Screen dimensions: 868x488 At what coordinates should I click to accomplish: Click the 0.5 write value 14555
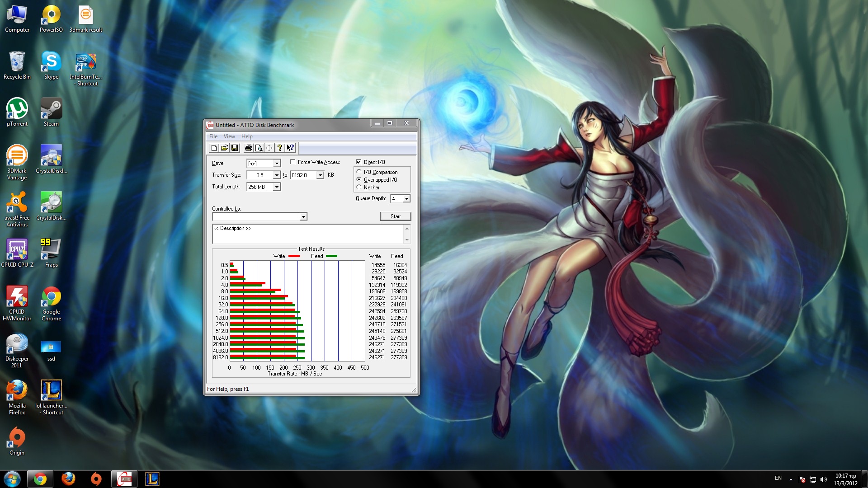(378, 265)
